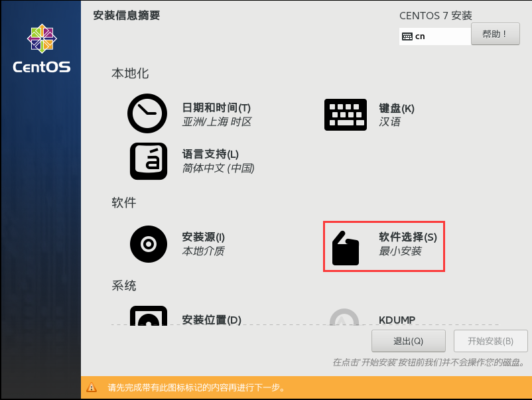
Task: Open the keyboard layout icon
Action: click(346, 115)
